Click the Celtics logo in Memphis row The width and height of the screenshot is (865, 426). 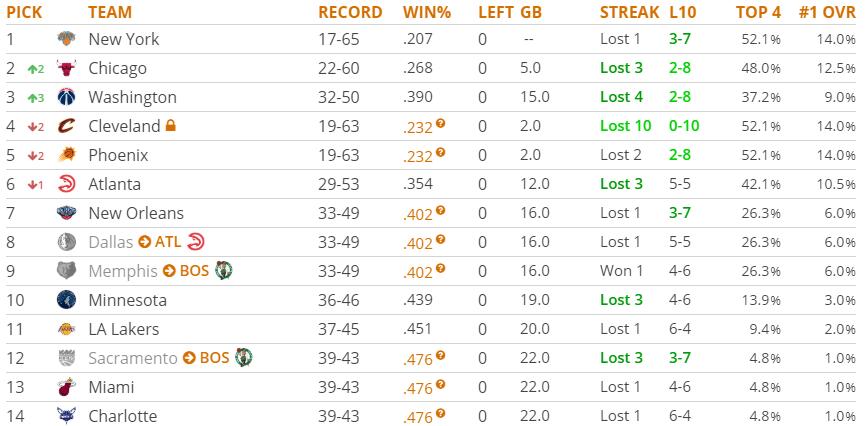coord(223,271)
